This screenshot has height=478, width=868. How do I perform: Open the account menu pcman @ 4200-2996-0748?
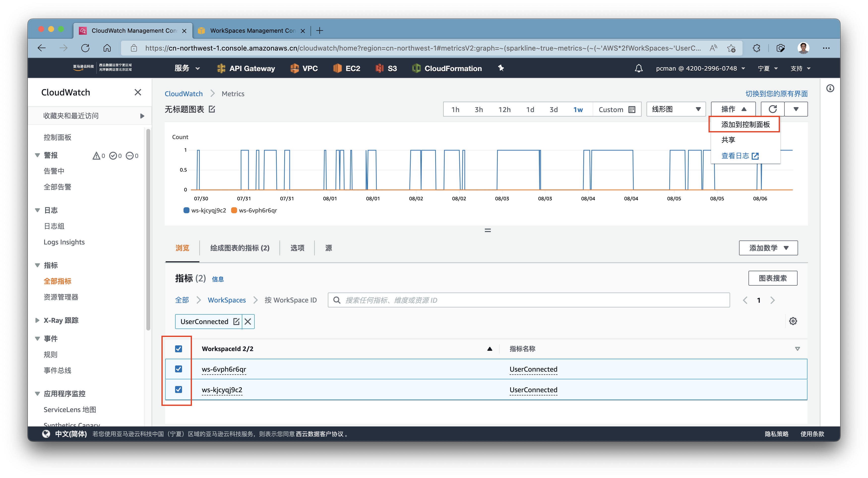point(701,68)
